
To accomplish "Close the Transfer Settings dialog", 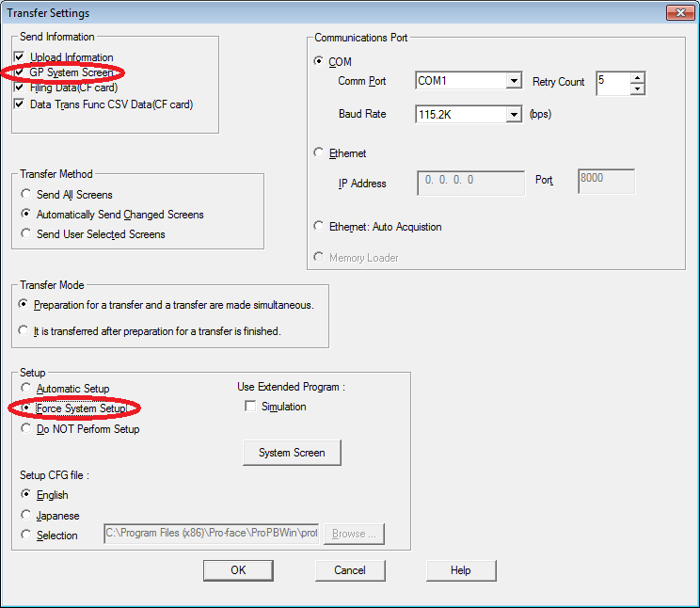I will 678,13.
